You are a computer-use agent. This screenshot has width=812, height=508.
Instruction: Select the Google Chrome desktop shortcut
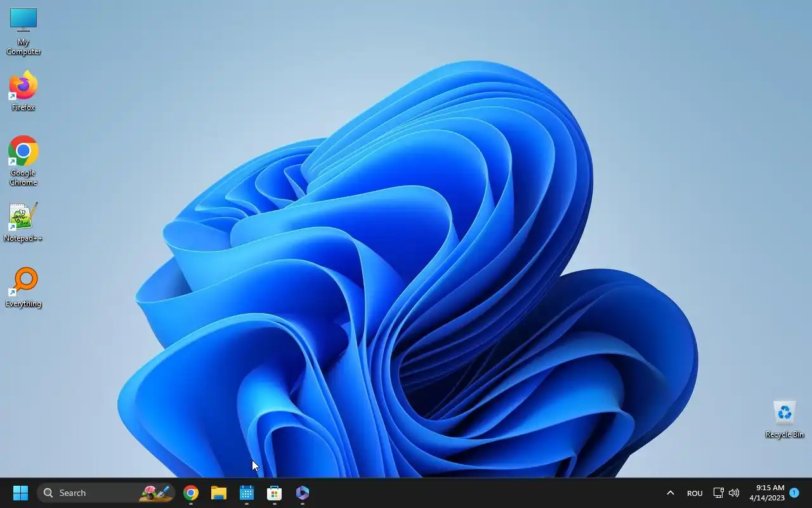[23, 161]
